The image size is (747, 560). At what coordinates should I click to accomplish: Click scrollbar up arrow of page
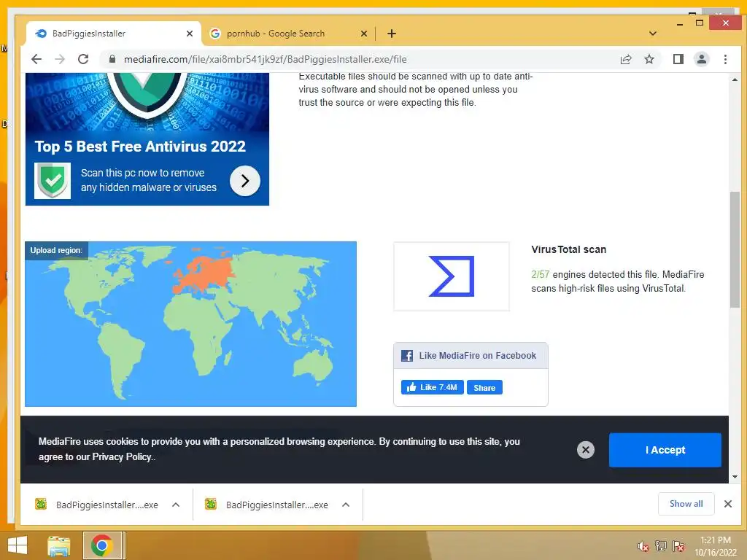point(735,79)
